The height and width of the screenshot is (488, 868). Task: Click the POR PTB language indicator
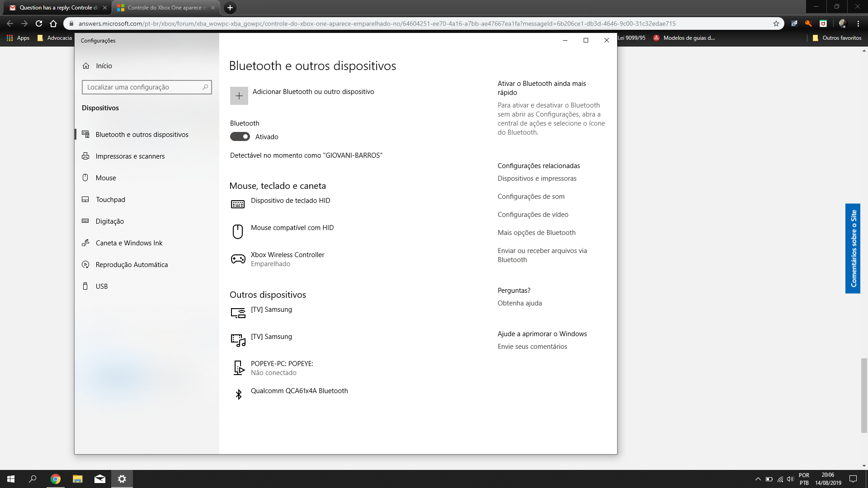pyautogui.click(x=804, y=479)
